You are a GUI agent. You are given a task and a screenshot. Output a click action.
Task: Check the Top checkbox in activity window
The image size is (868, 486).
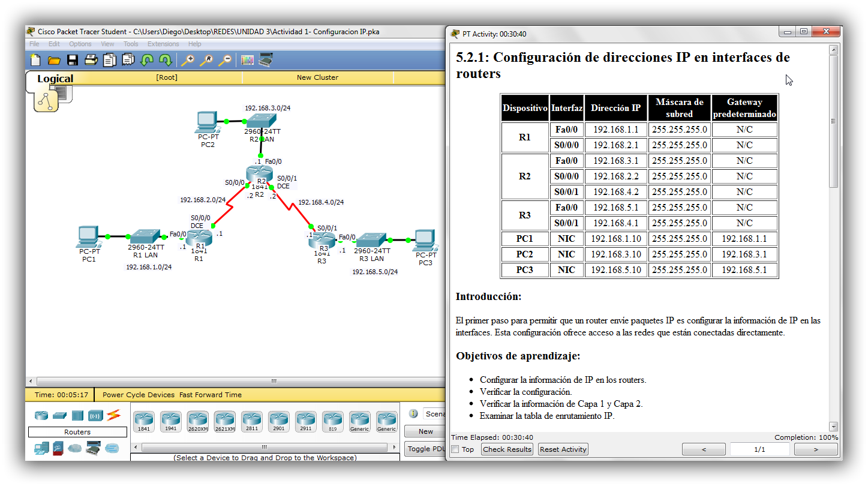pyautogui.click(x=454, y=449)
